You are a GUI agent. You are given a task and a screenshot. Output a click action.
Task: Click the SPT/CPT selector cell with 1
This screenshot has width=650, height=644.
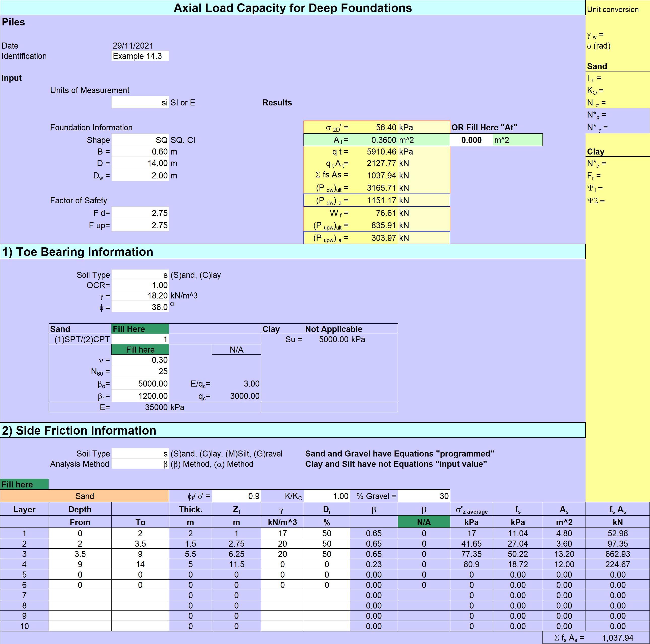(140, 339)
